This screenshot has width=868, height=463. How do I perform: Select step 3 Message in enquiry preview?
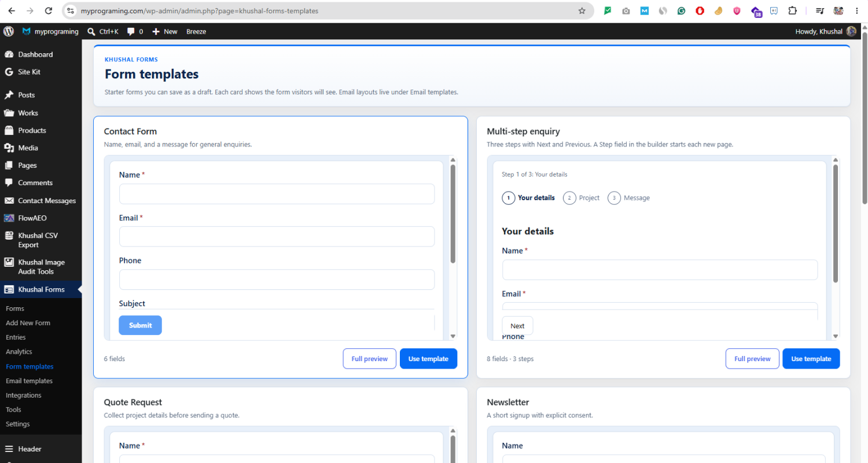click(x=629, y=198)
